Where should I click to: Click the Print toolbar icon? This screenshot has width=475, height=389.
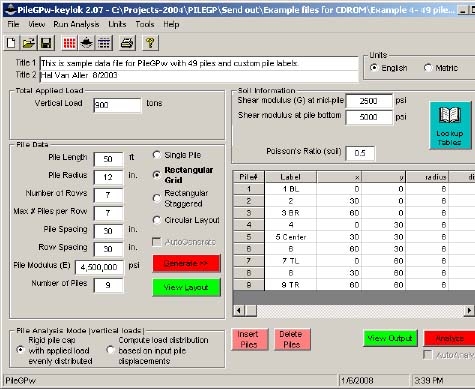[127, 43]
